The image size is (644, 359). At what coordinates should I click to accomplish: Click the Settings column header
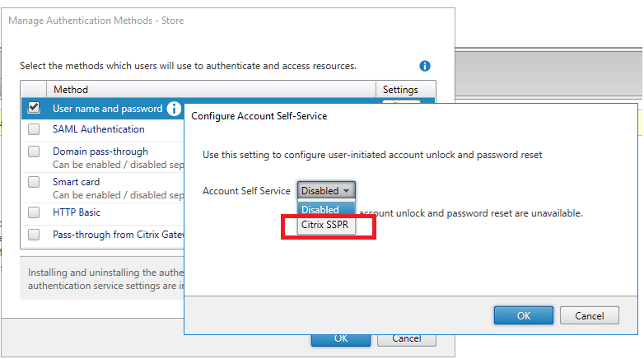399,90
